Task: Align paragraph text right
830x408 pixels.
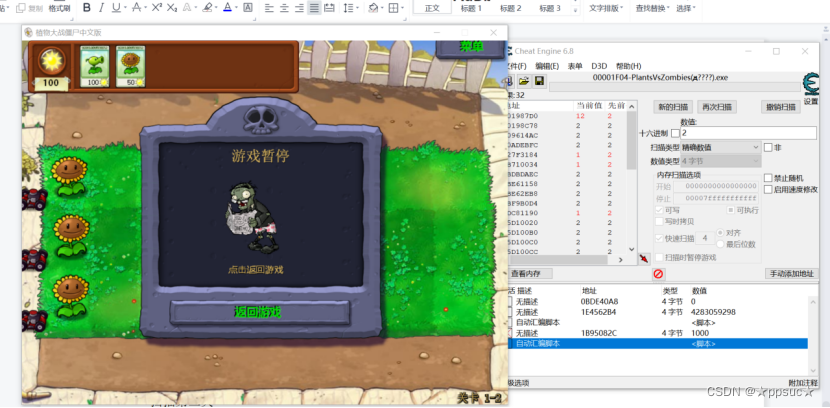Action: click(x=299, y=8)
